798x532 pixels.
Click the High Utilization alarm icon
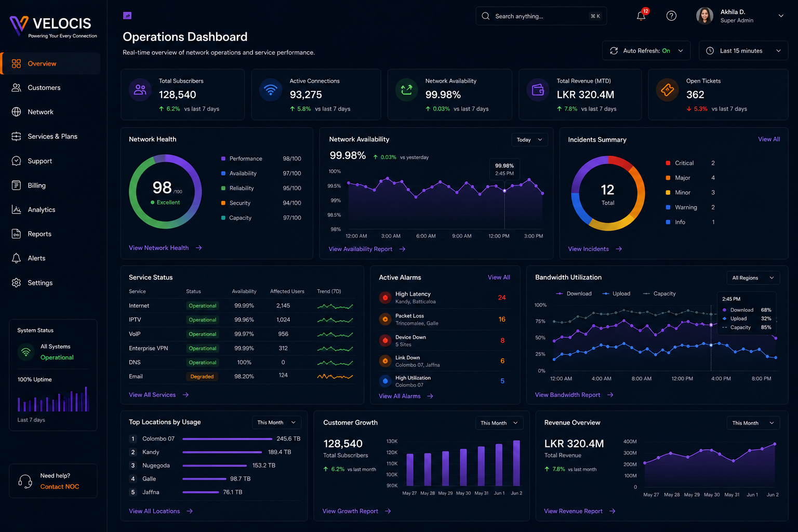(385, 381)
